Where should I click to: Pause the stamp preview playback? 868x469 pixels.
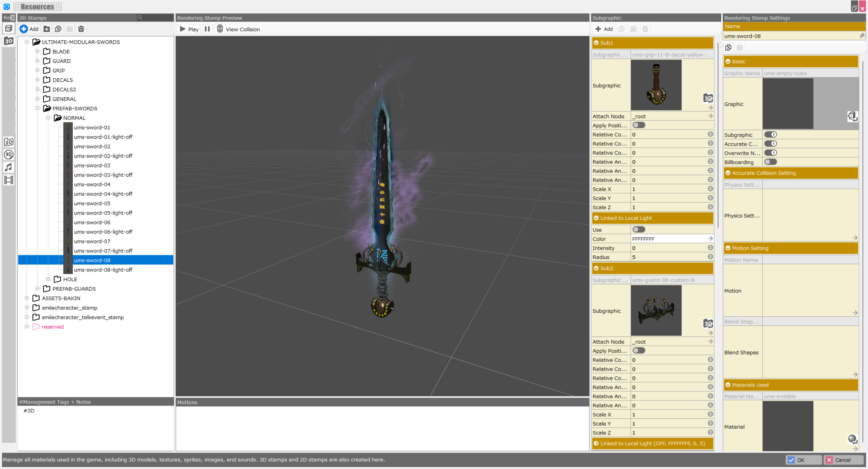(207, 29)
